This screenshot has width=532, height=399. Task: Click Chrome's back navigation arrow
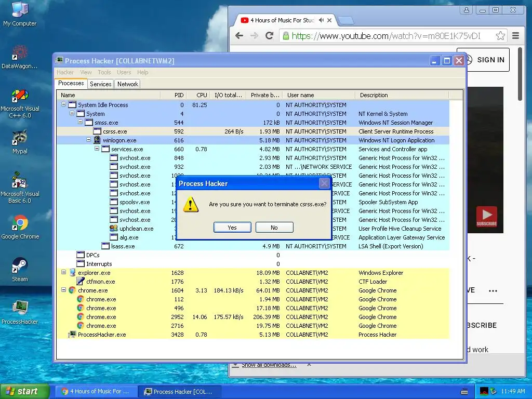click(239, 36)
